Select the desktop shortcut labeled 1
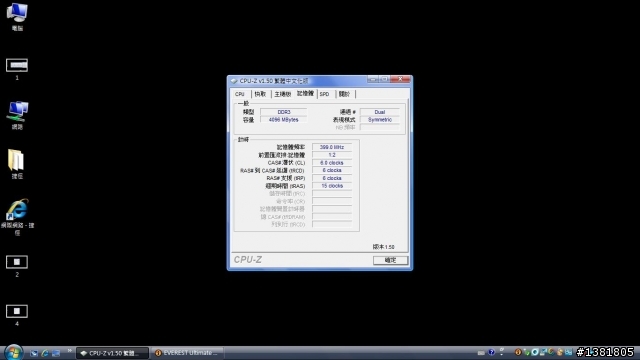This screenshot has height=360, width=640. [17, 69]
